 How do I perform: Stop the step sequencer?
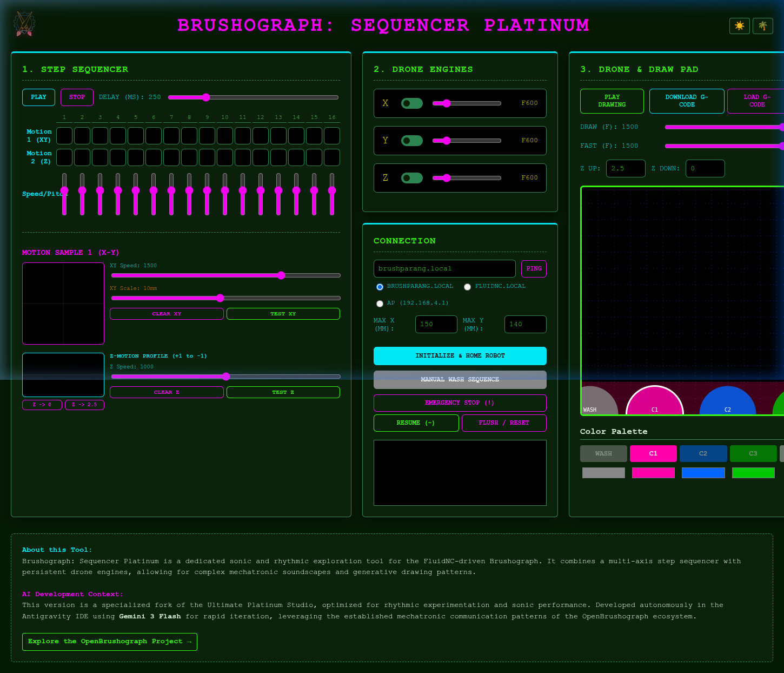77,97
